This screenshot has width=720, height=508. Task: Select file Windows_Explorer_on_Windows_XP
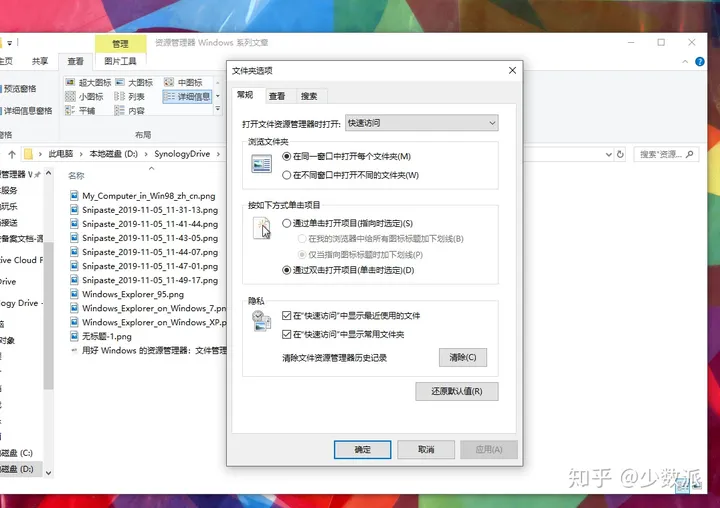tap(148, 322)
